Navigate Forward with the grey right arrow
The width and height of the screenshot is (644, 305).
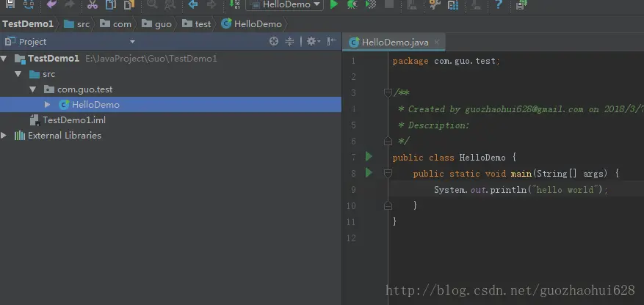tap(211, 4)
